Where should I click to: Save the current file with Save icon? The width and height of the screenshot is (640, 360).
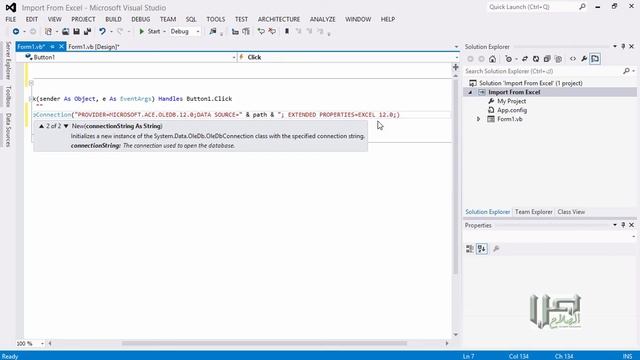click(x=76, y=31)
